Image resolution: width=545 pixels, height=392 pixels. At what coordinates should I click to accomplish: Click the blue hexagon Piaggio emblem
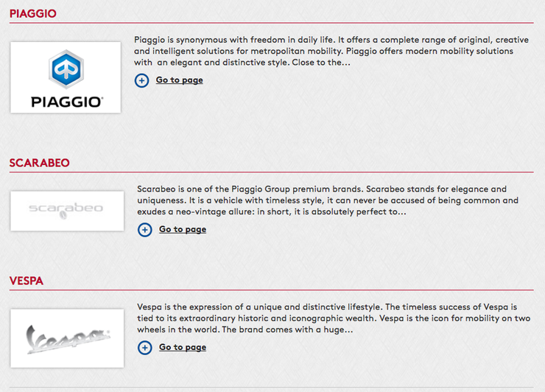point(66,69)
